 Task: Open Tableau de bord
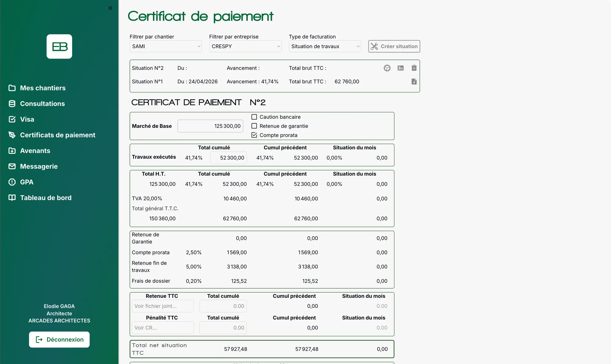coord(46,198)
